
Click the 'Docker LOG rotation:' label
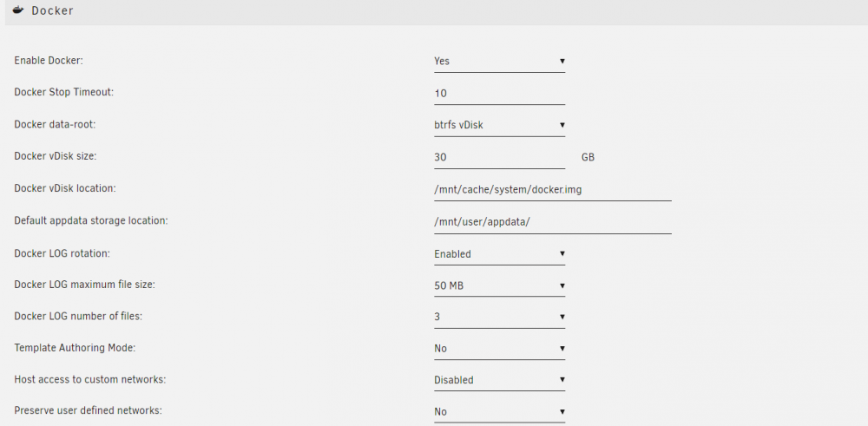(x=62, y=252)
